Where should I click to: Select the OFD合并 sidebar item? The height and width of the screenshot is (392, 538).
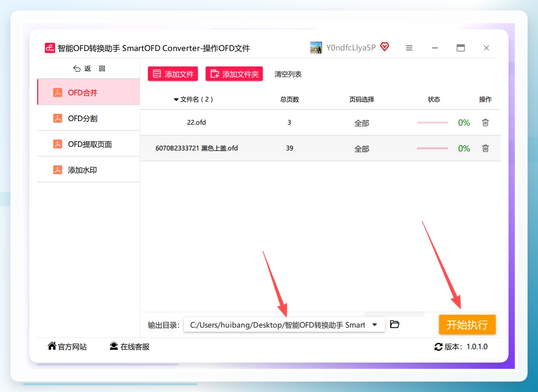(x=89, y=92)
